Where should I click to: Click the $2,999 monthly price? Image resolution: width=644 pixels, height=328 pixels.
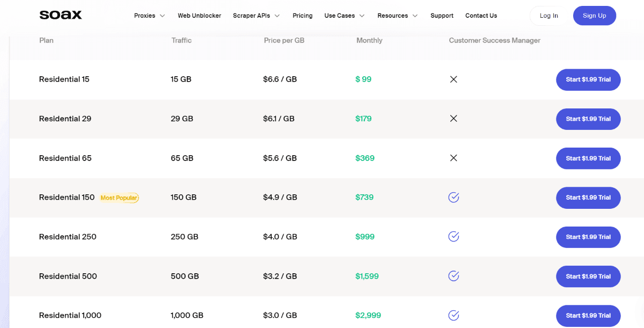pos(368,315)
